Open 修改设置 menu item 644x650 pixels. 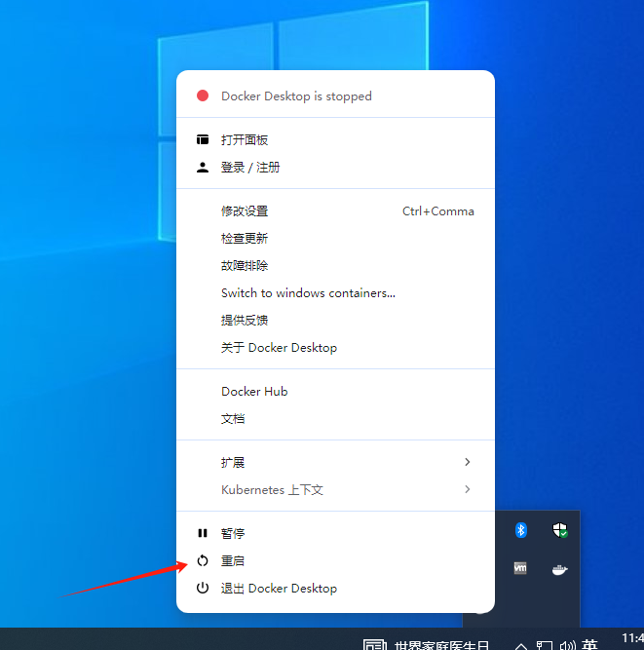[x=335, y=211]
